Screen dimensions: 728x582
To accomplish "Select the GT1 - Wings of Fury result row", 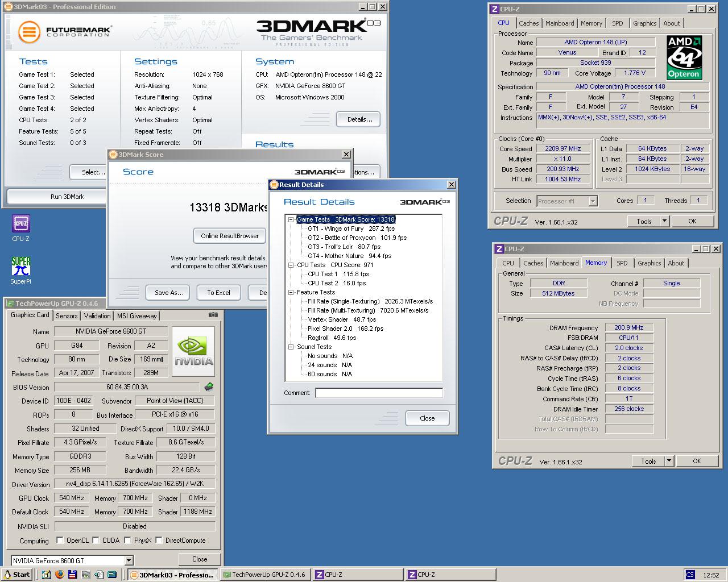I will coord(351,228).
